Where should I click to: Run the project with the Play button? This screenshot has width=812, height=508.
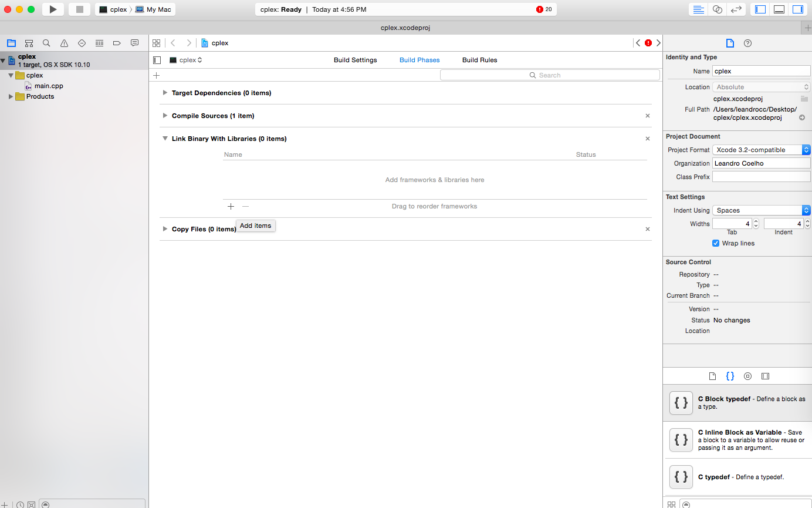coord(53,9)
